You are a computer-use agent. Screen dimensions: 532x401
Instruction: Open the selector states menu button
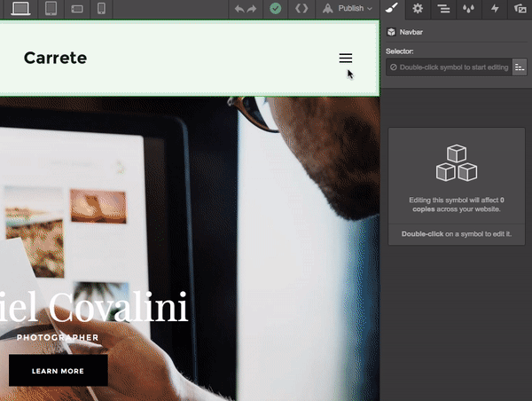click(x=520, y=67)
